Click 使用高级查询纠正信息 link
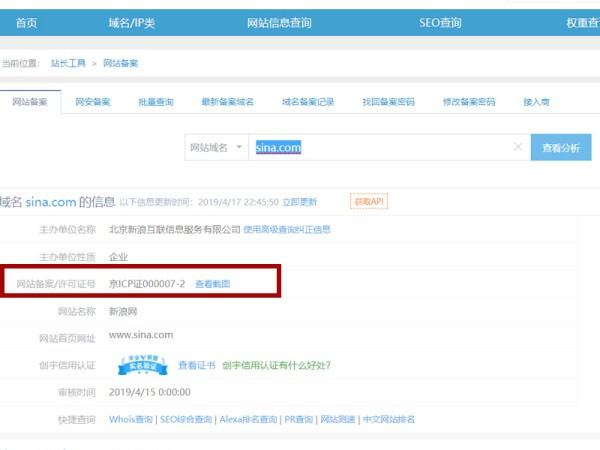The image size is (600, 450). pyautogui.click(x=287, y=229)
